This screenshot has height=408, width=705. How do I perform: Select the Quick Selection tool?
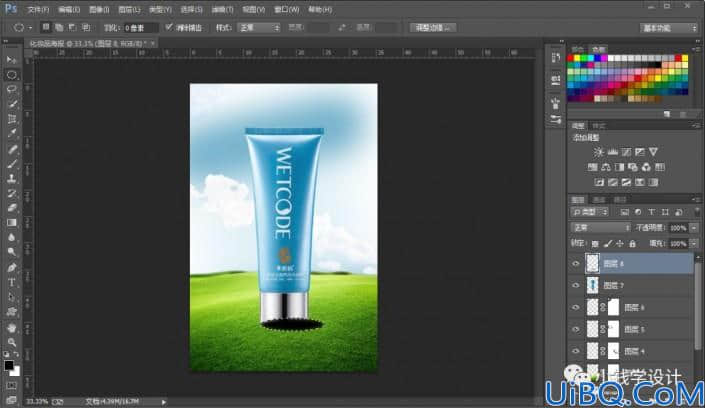tap(12, 104)
